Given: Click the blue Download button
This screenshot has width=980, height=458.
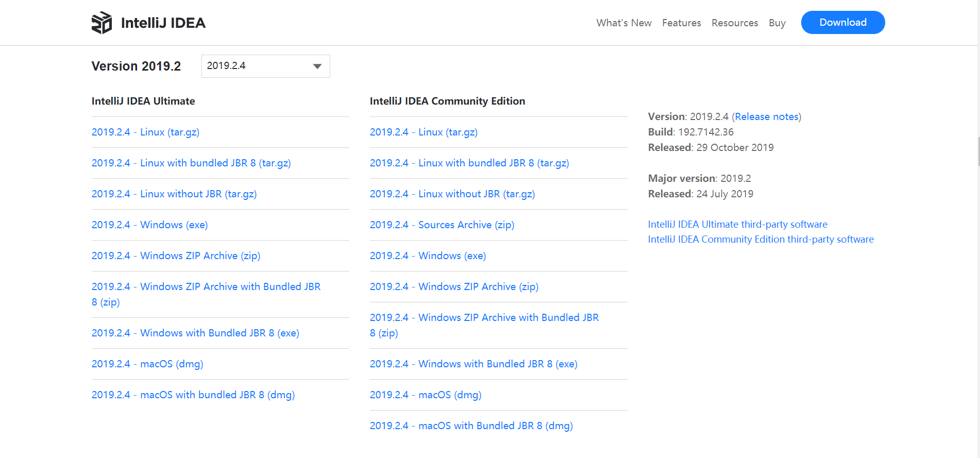Looking at the screenshot, I should click(x=843, y=22).
